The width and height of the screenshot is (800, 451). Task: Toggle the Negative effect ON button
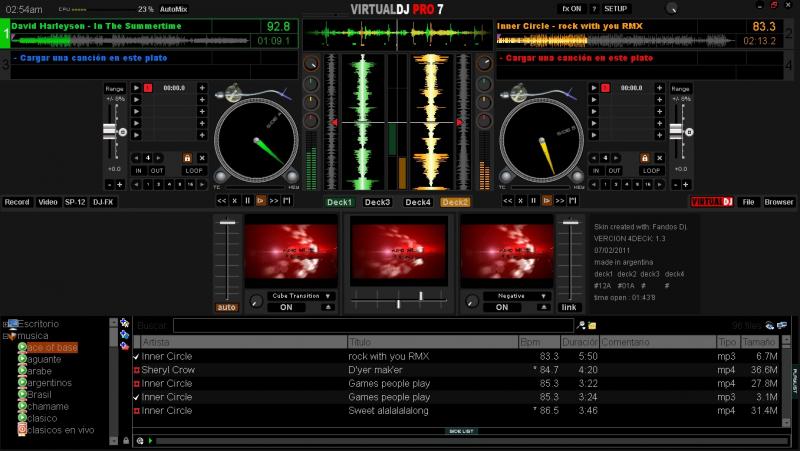click(502, 308)
